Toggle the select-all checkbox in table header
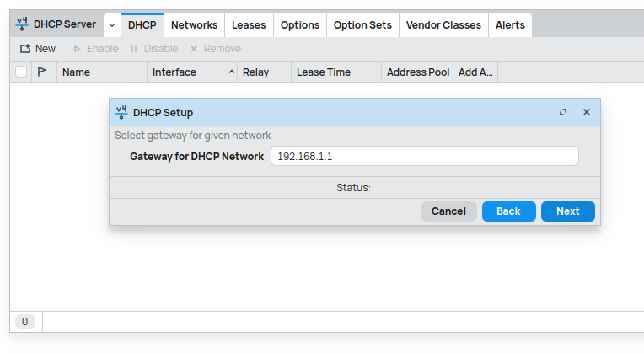Image resolution: width=644 pixels, height=353 pixels. 21,72
